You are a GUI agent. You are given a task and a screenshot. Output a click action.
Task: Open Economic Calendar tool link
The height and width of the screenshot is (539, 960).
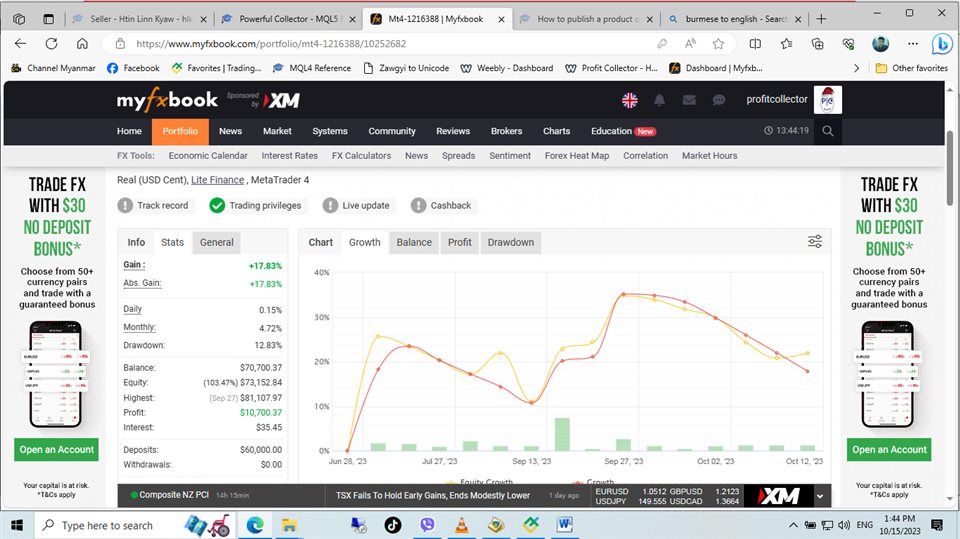208,156
